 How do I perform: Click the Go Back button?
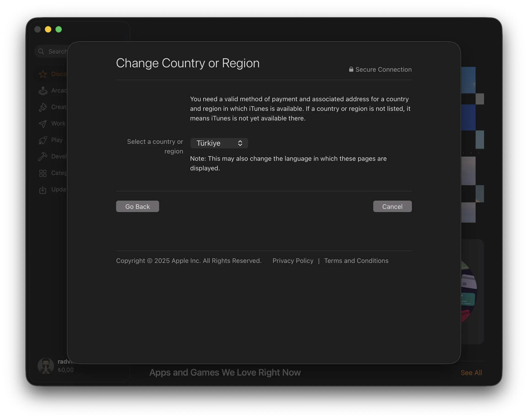pyautogui.click(x=137, y=206)
